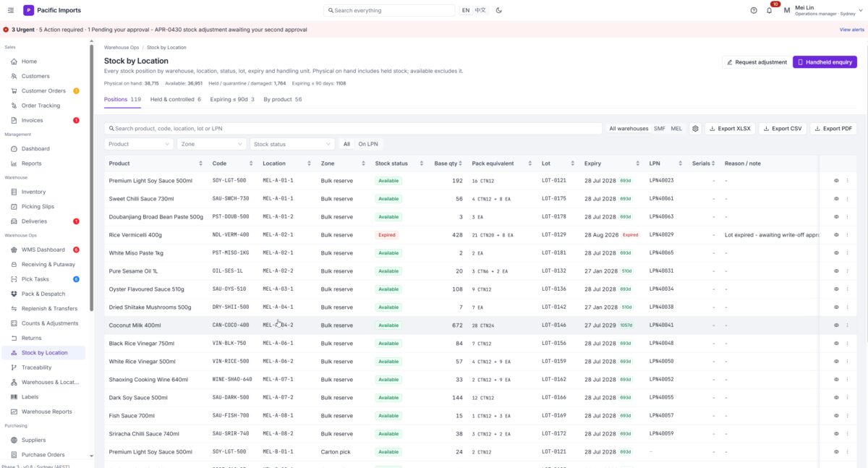Click the Handheld enquiry button
868x468 pixels.
[825, 62]
